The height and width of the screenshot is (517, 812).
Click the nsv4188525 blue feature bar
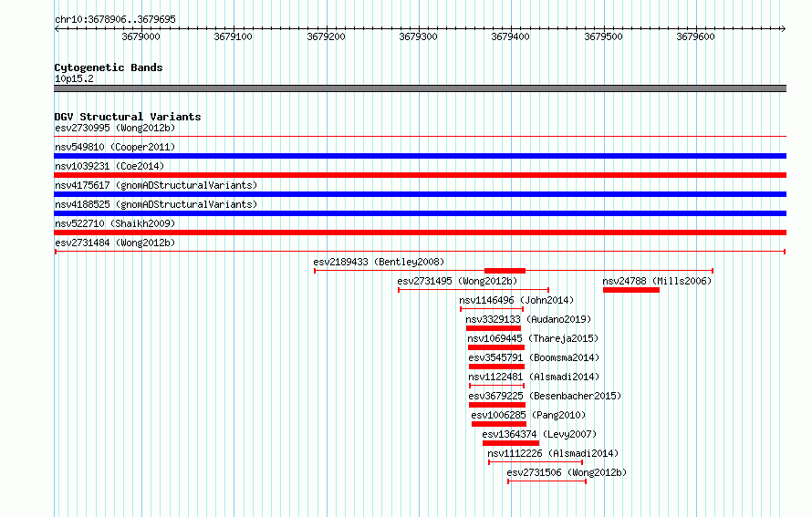pos(420,213)
